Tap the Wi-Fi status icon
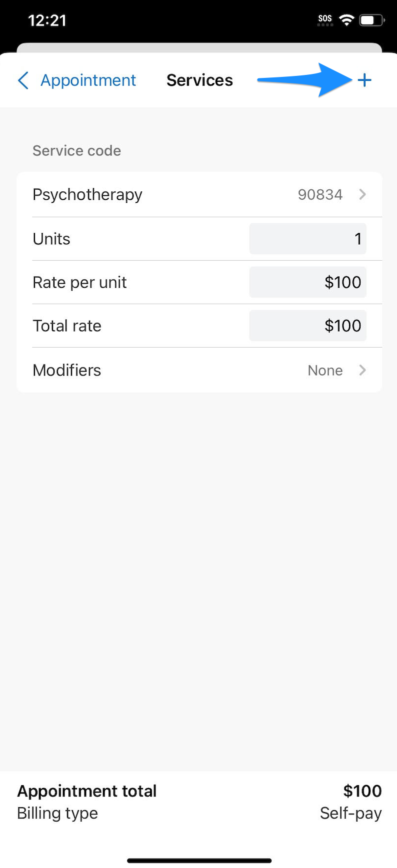 (x=346, y=20)
